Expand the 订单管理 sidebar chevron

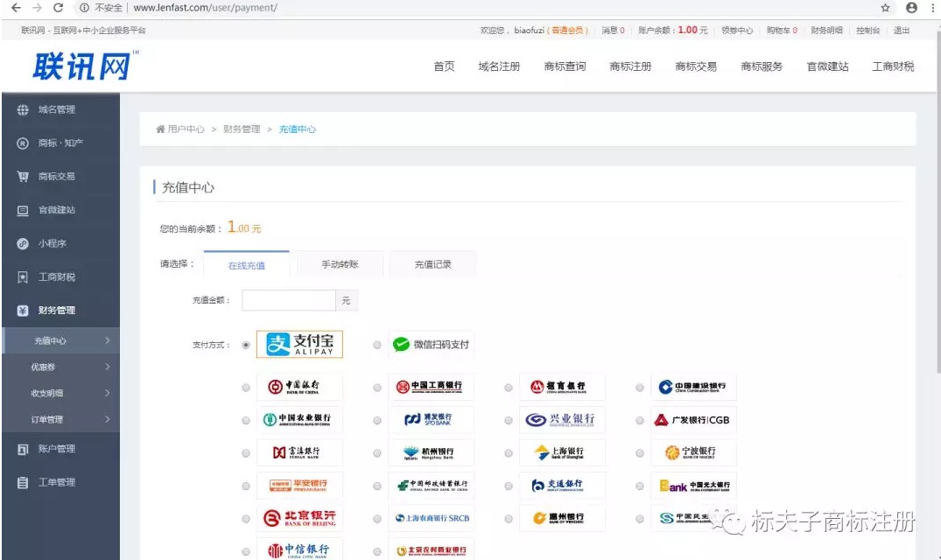(x=108, y=419)
